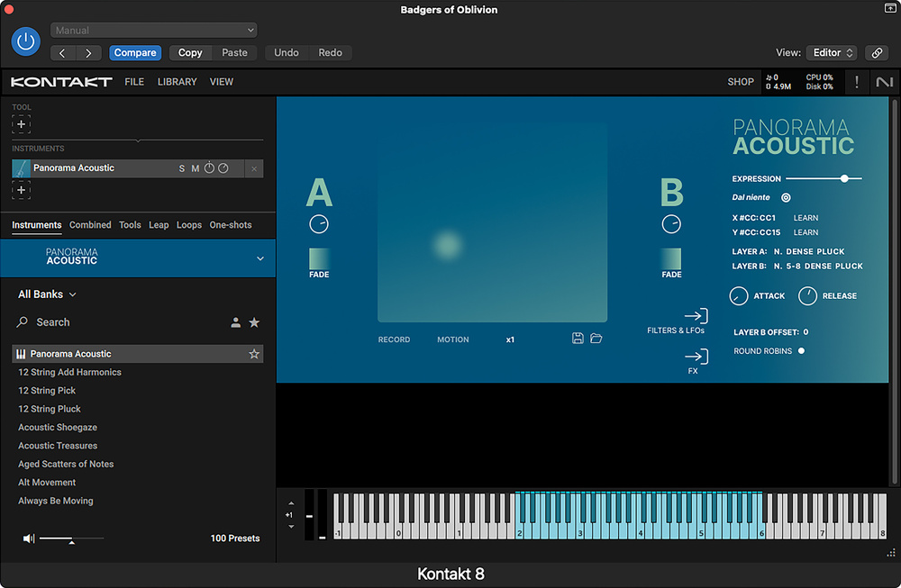901x588 pixels.
Task: Remove the Panorama Acoustic instrument
Action: click(x=254, y=168)
